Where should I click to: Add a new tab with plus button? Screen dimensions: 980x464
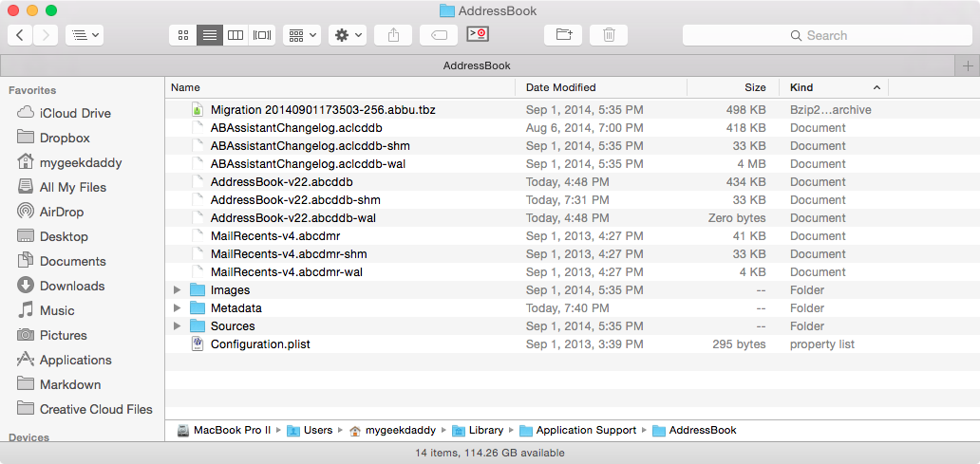[968, 65]
